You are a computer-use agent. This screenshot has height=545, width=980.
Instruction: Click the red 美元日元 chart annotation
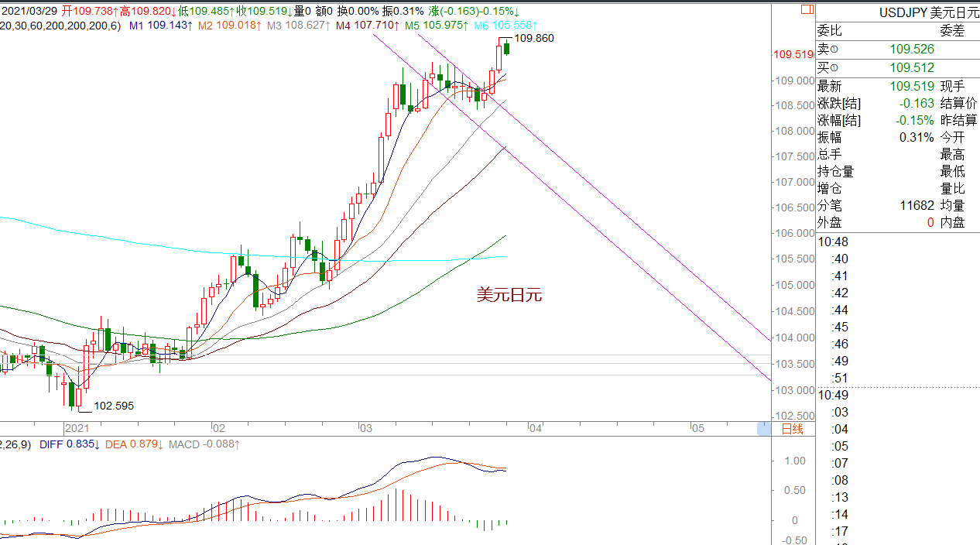[x=509, y=295]
